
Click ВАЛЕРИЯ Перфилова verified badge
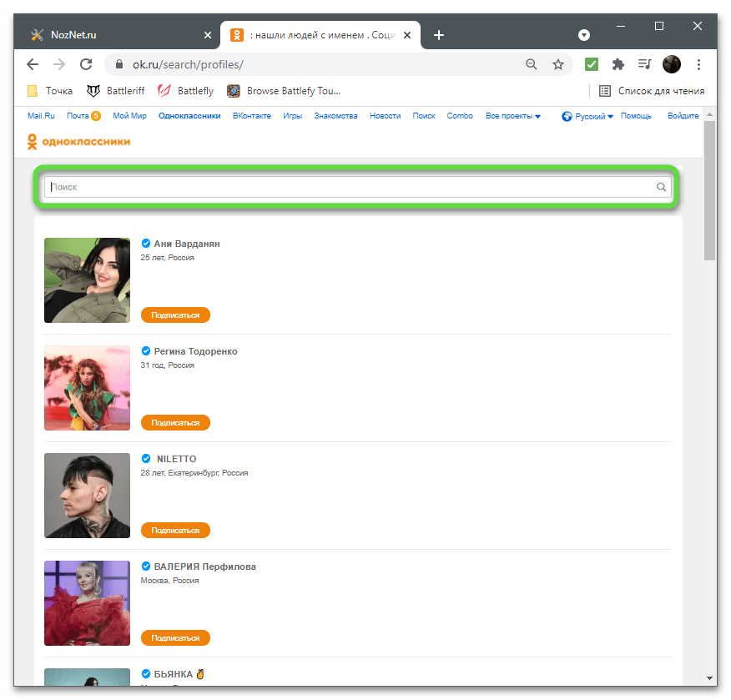click(146, 567)
